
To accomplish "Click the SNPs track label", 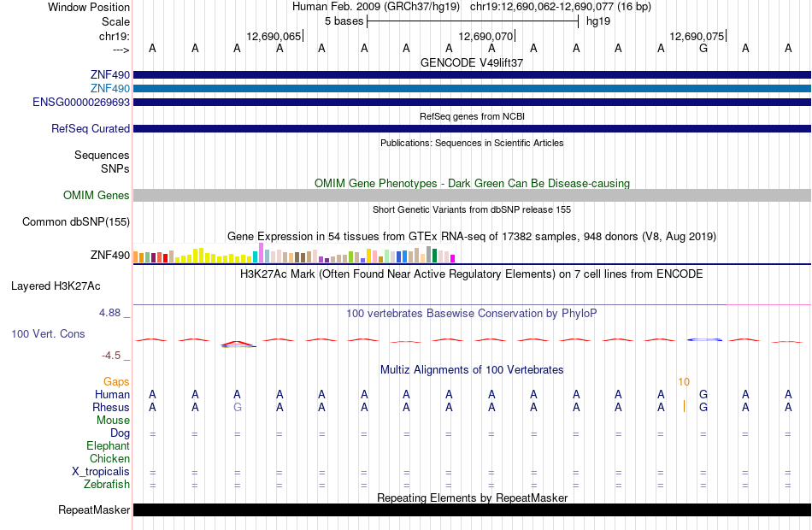I will [x=115, y=169].
